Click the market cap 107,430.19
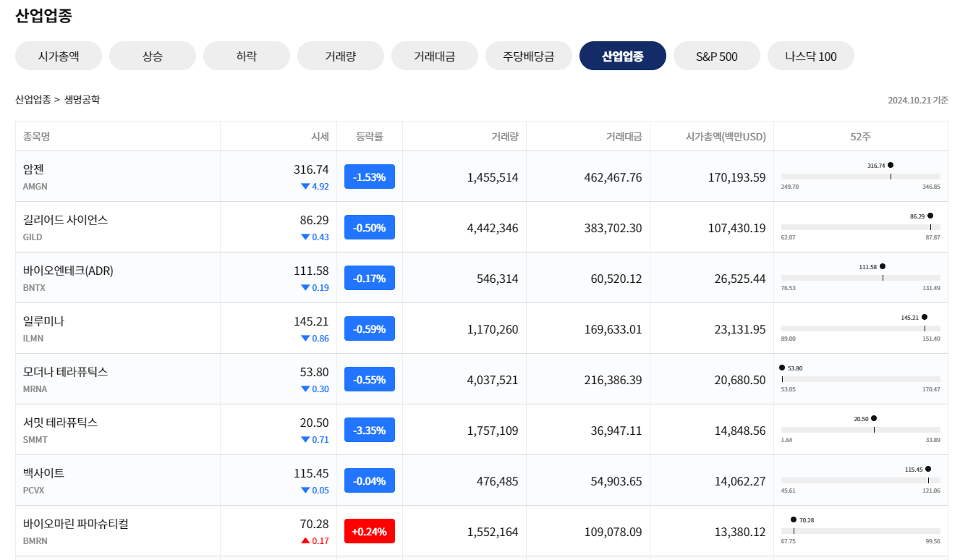The width and height of the screenshot is (960, 560). point(736,228)
